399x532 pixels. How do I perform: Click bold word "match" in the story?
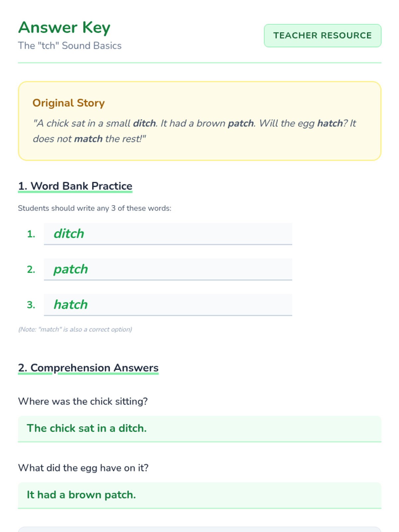pyautogui.click(x=88, y=139)
